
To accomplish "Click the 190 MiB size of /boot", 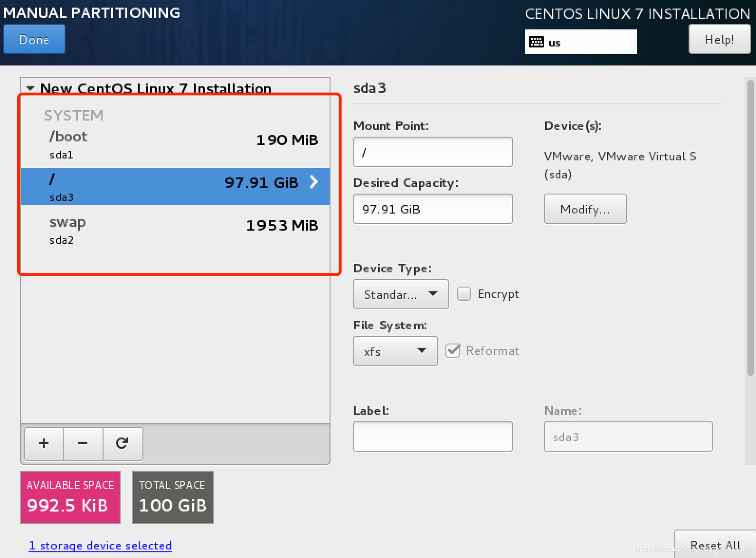I will click(287, 140).
